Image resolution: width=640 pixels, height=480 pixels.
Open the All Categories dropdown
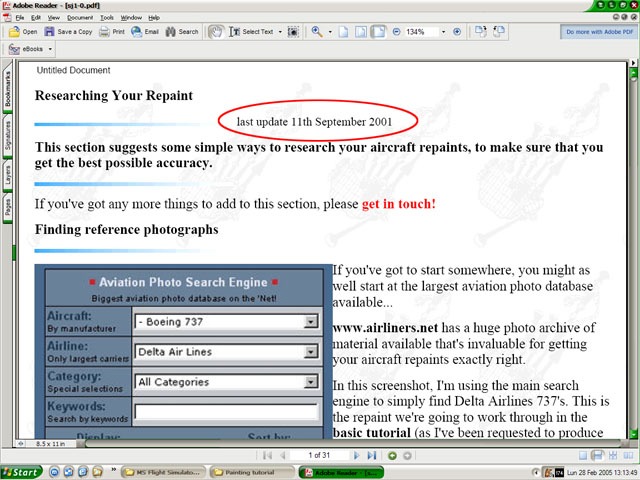point(311,382)
